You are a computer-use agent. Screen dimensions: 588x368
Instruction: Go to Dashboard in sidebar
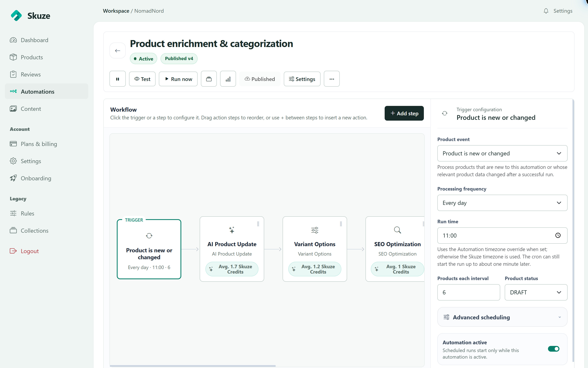pos(46,40)
